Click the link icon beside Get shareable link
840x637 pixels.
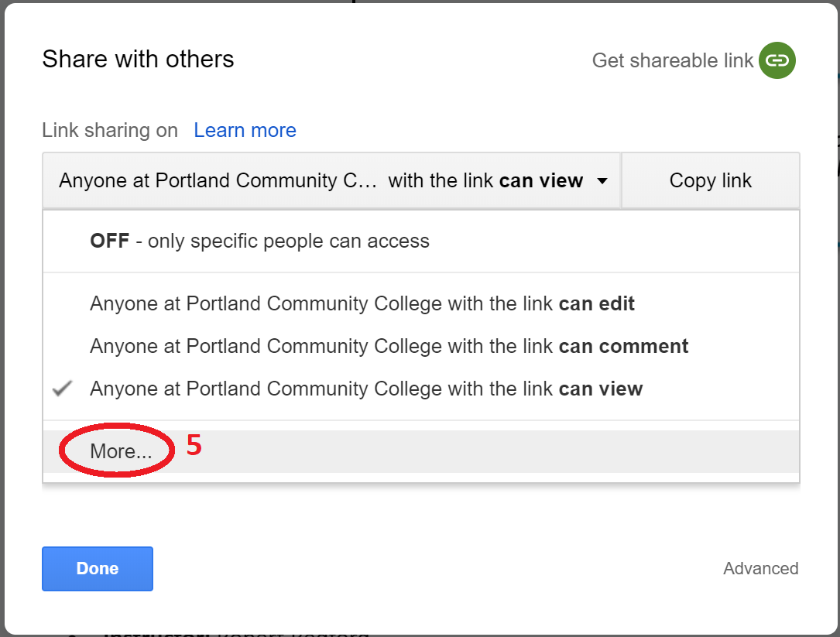click(x=776, y=60)
